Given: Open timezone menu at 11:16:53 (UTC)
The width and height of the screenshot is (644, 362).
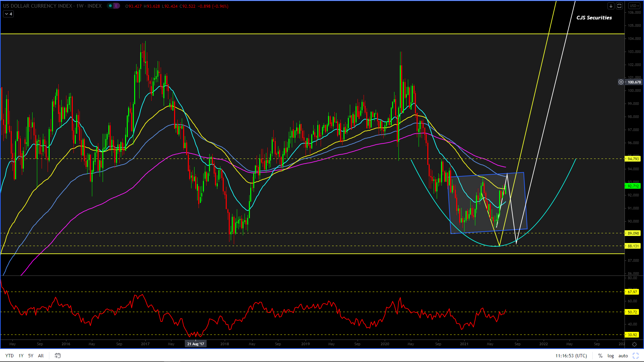Looking at the screenshot, I should [571, 356].
